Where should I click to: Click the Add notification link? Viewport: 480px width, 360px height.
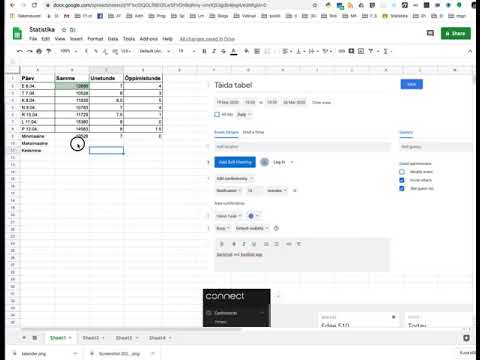pos(229,203)
